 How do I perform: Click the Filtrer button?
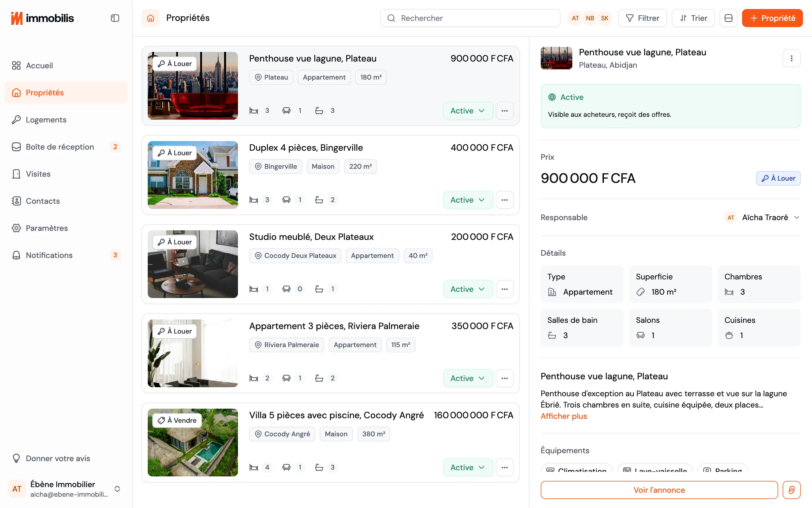(x=642, y=18)
